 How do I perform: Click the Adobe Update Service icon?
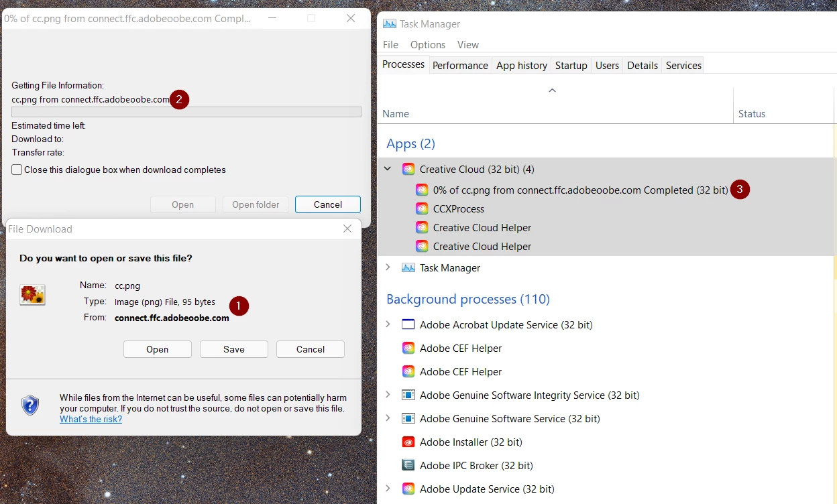point(408,489)
